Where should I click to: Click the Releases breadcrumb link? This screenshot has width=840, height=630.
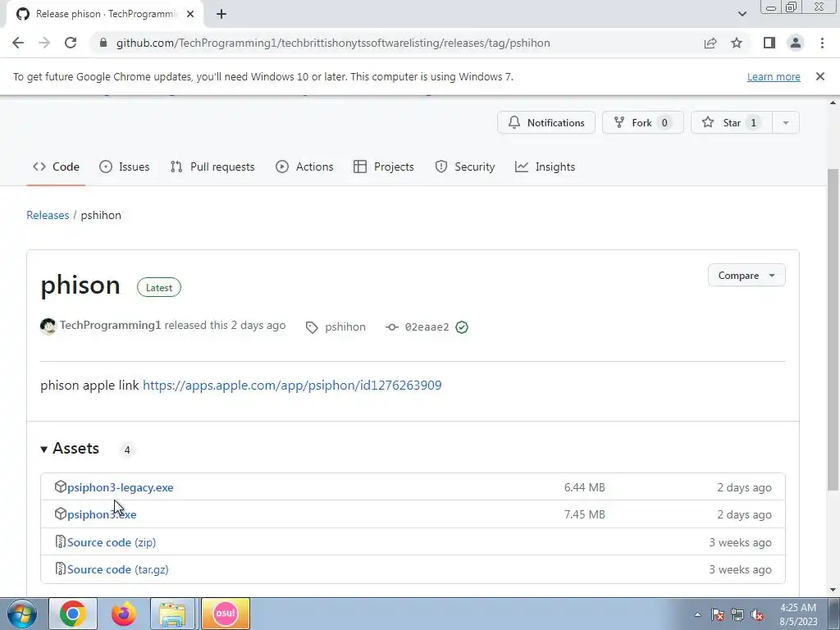pyautogui.click(x=48, y=215)
